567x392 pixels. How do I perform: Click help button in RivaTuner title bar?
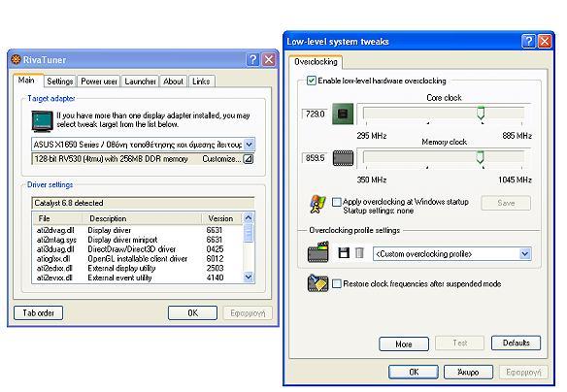[252, 59]
